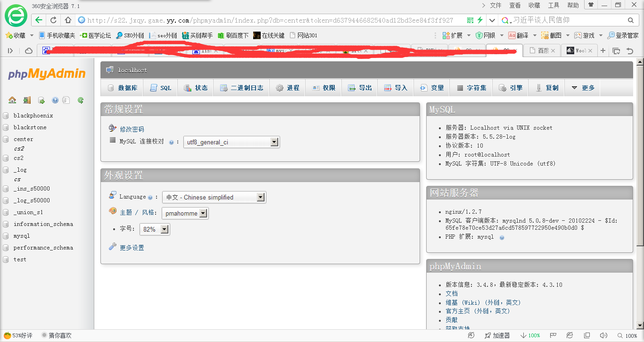The height and width of the screenshot is (342, 644).
Task: Open the 权限 privileges tab
Action: point(323,88)
